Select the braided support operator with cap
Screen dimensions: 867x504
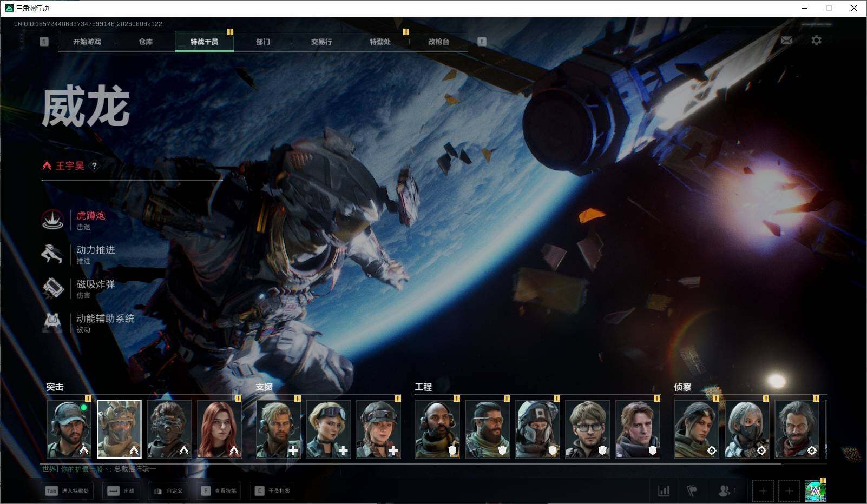378,429
